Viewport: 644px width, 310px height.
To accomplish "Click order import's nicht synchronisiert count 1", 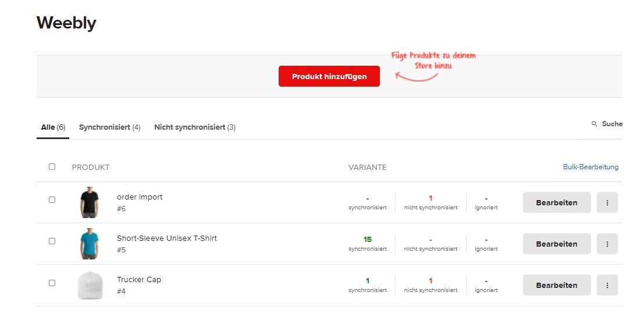I will point(430,198).
